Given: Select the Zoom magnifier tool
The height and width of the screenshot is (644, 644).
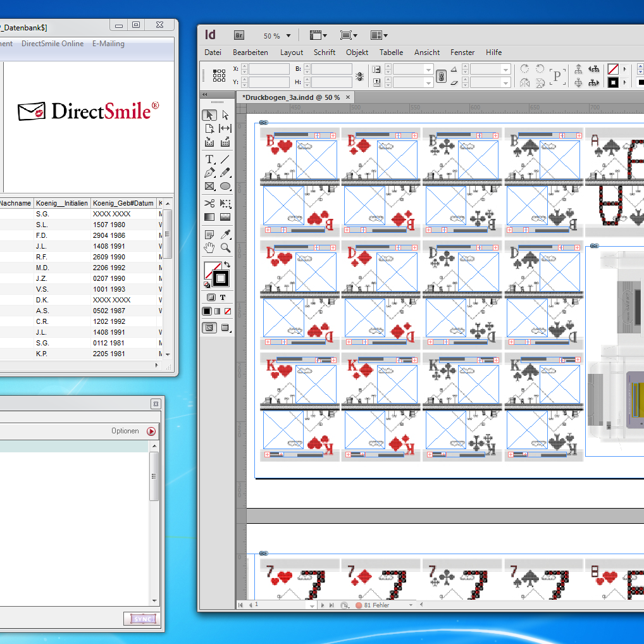Looking at the screenshot, I should tap(225, 247).
